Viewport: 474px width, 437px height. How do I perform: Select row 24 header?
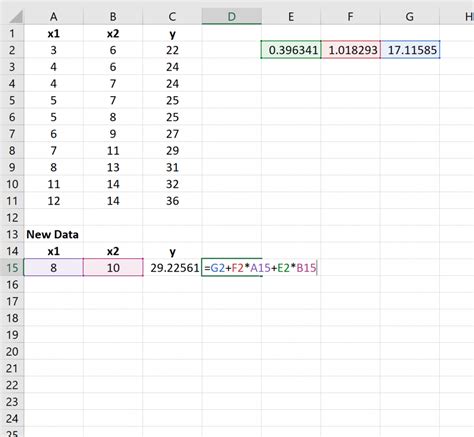click(12, 418)
